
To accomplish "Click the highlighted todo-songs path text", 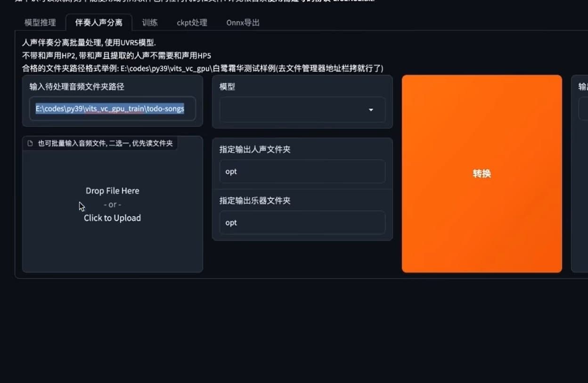I will pos(109,108).
